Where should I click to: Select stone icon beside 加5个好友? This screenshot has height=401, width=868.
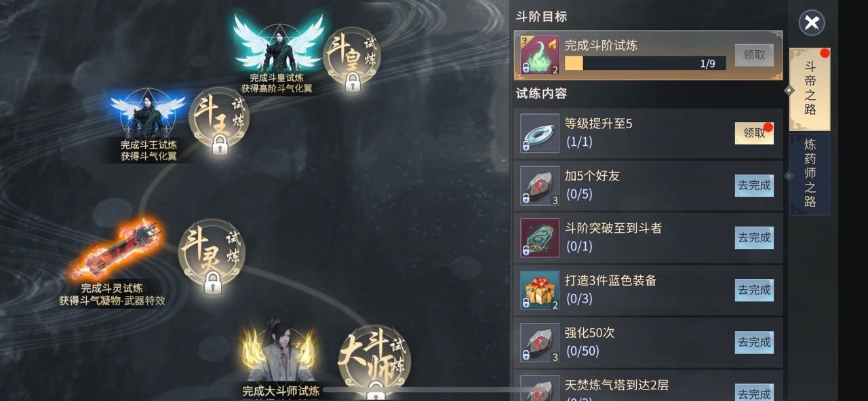click(x=540, y=185)
